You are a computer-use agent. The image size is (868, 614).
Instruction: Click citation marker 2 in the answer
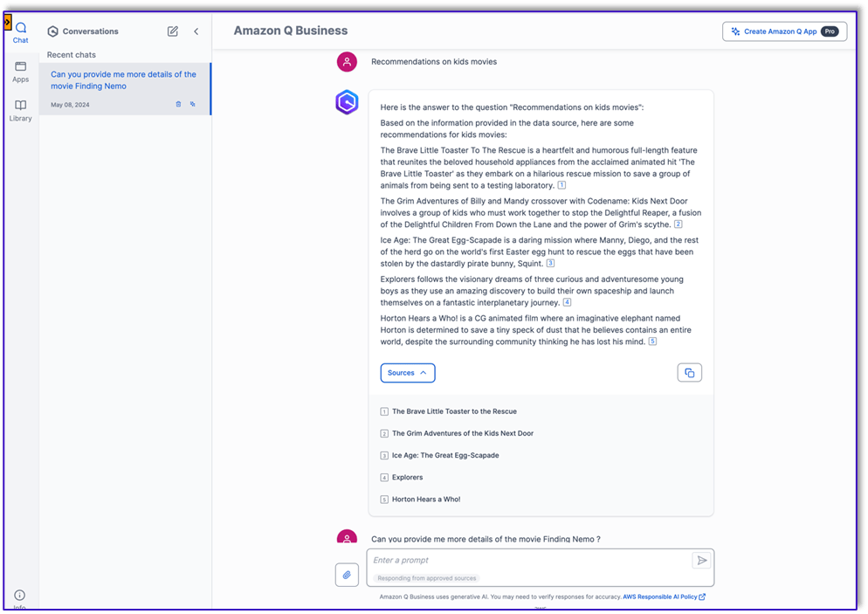[x=679, y=224]
